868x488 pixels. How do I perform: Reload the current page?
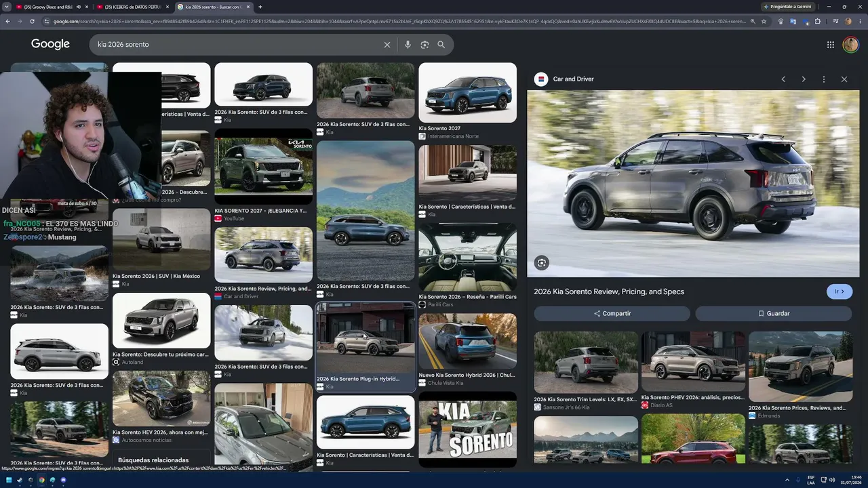point(33,21)
